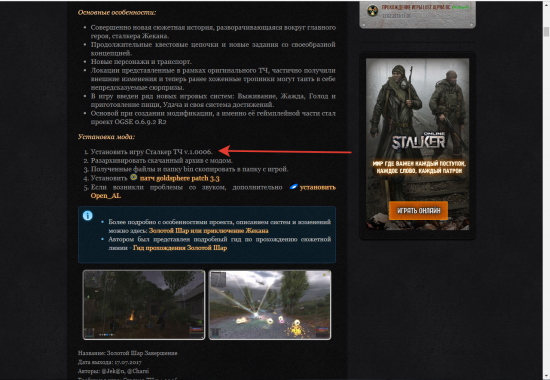The width and height of the screenshot is (550, 380).
Task: Click the blue icon before установить Open_AL
Action: tap(293, 187)
